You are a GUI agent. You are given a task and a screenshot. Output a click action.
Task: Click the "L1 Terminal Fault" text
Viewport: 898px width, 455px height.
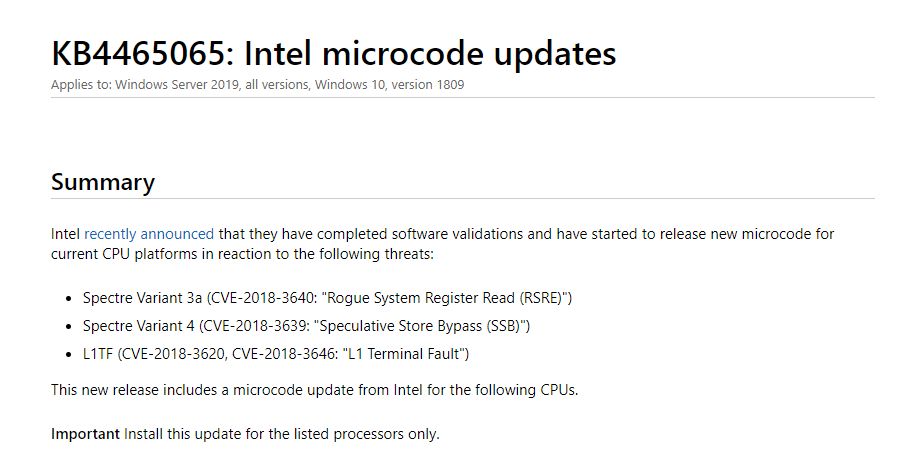[x=404, y=354]
